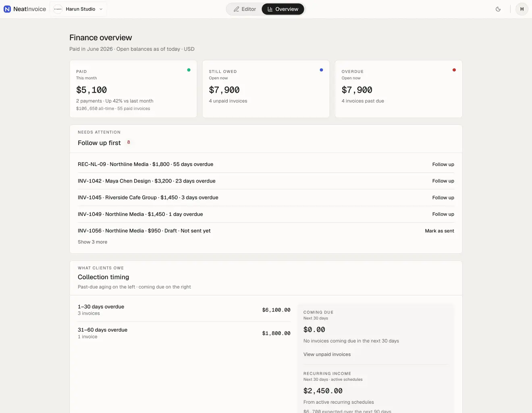The height and width of the screenshot is (413, 532).
Task: Toggle dark mode moon icon
Action: tap(498, 9)
